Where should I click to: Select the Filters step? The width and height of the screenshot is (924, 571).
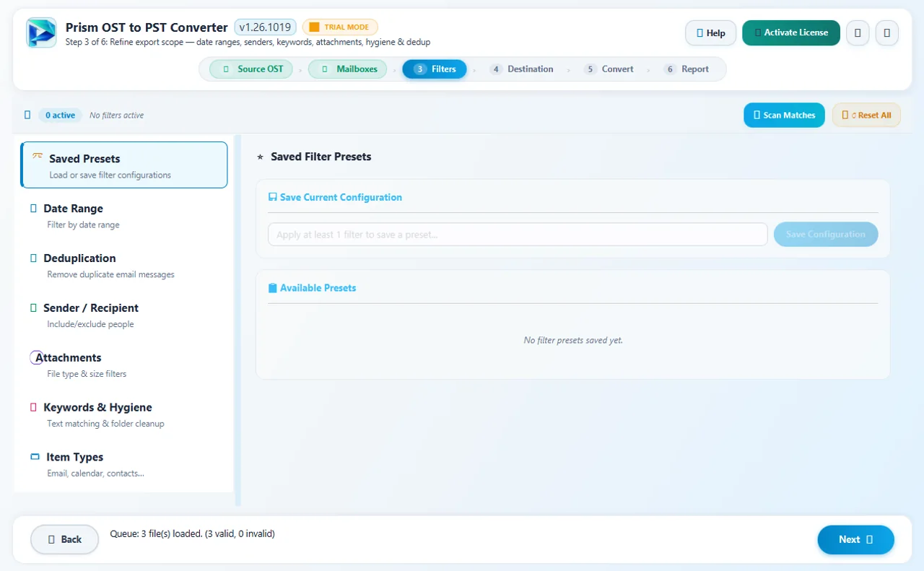click(435, 69)
